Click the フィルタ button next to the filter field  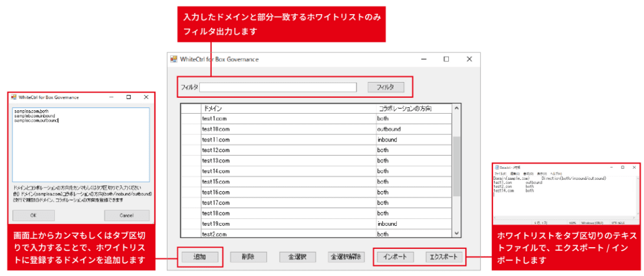(x=385, y=87)
